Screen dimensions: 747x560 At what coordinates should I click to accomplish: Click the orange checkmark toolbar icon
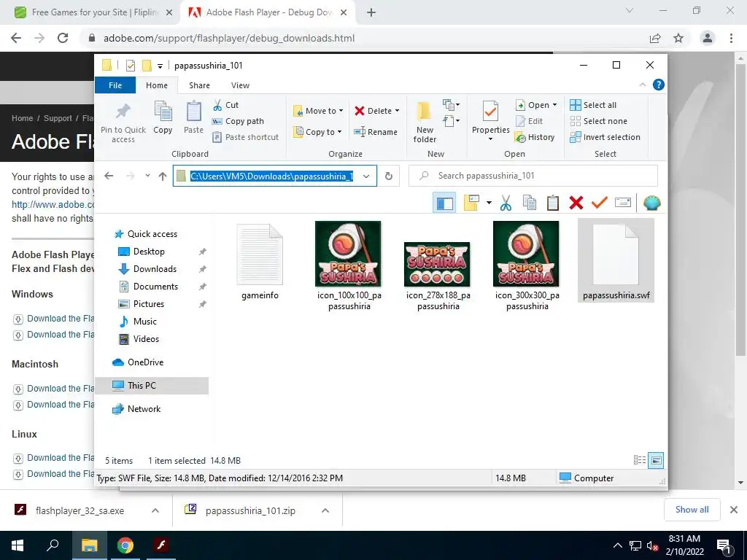tap(600, 203)
